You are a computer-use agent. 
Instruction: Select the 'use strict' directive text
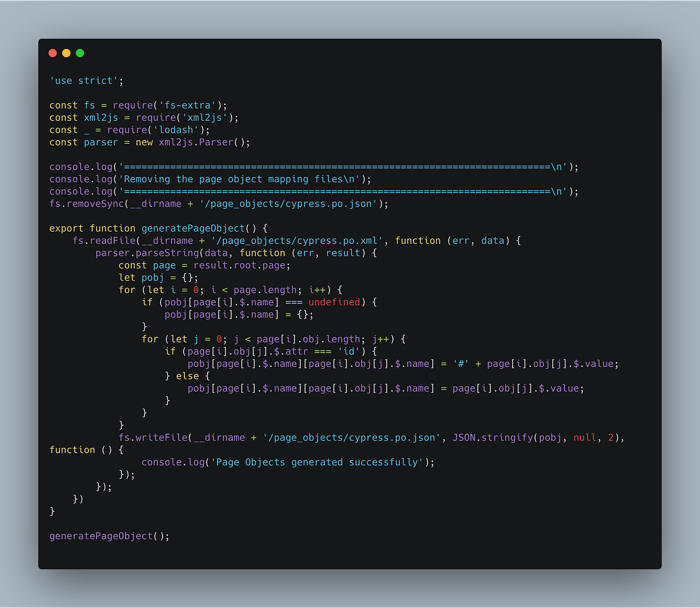tap(81, 81)
